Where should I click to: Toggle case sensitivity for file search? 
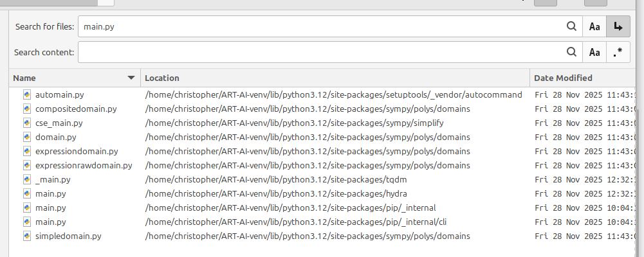point(594,26)
